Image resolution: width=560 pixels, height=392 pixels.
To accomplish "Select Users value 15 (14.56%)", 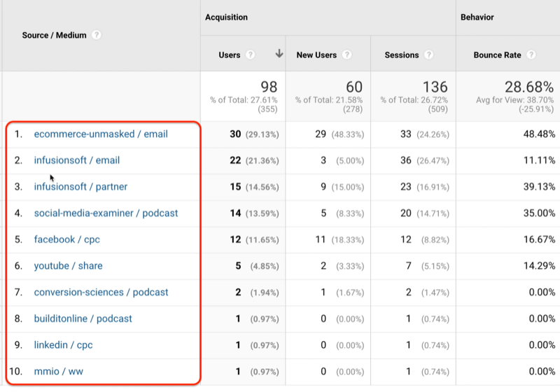I will [x=254, y=187].
